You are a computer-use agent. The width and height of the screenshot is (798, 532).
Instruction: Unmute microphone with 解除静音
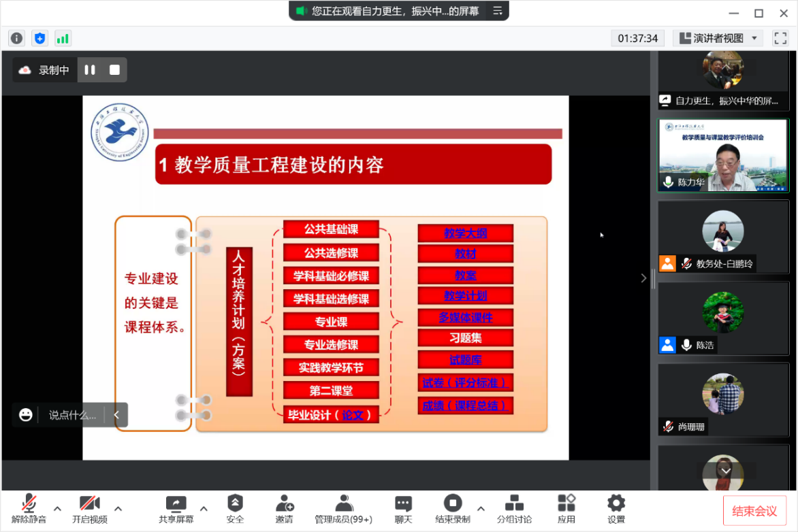pyautogui.click(x=29, y=509)
